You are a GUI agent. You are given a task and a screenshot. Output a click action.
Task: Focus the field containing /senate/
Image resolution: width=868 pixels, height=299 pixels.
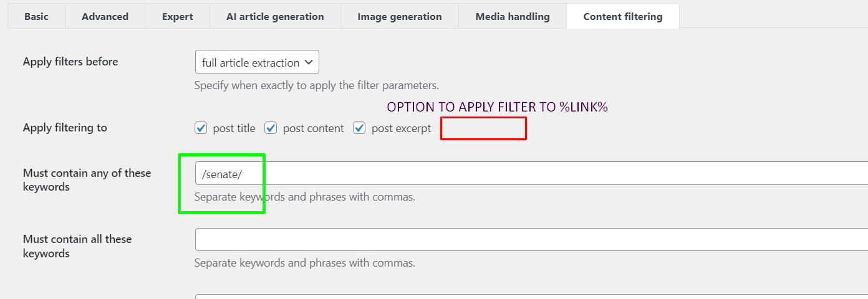click(531, 173)
